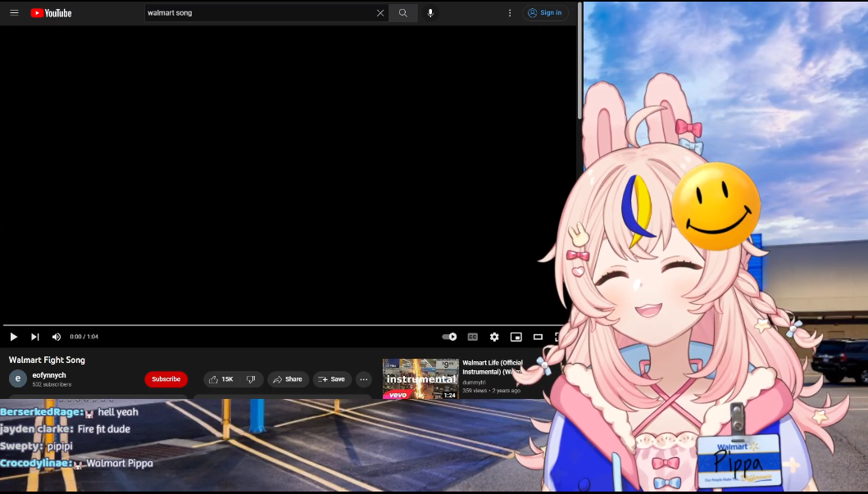This screenshot has width=868, height=494.
Task: Open the three-dot settings menu in header
Action: pos(510,13)
